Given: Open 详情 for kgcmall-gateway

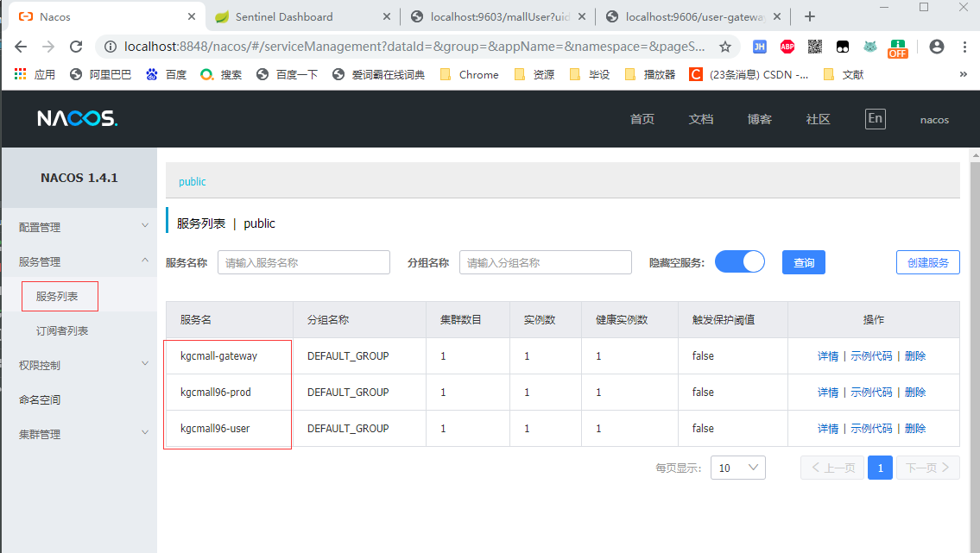Looking at the screenshot, I should [x=828, y=355].
